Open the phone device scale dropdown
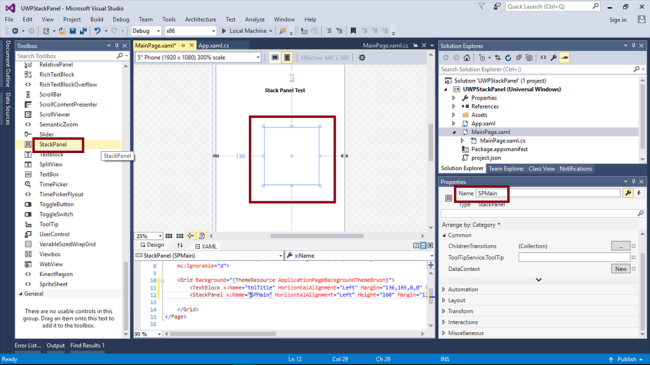This screenshot has width=650, height=365. coord(198,57)
